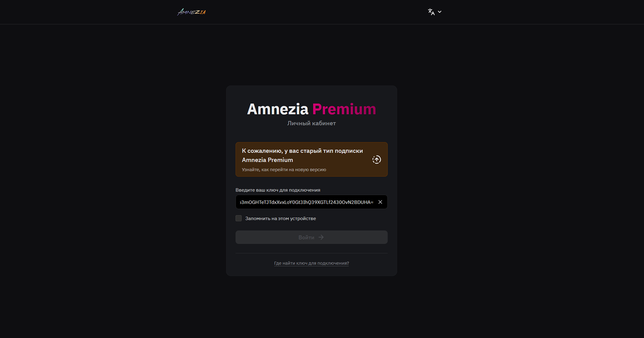Tick the remember-device checkbox
Screen dimensions: 644x338
239,218
